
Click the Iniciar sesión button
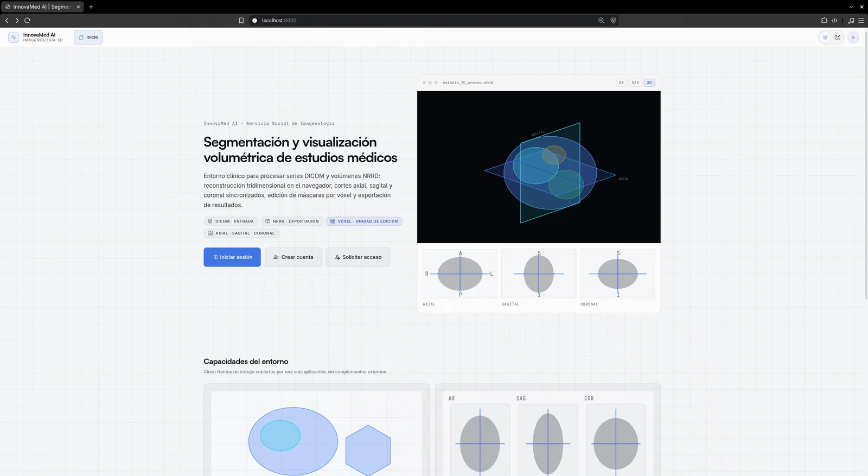tap(232, 257)
